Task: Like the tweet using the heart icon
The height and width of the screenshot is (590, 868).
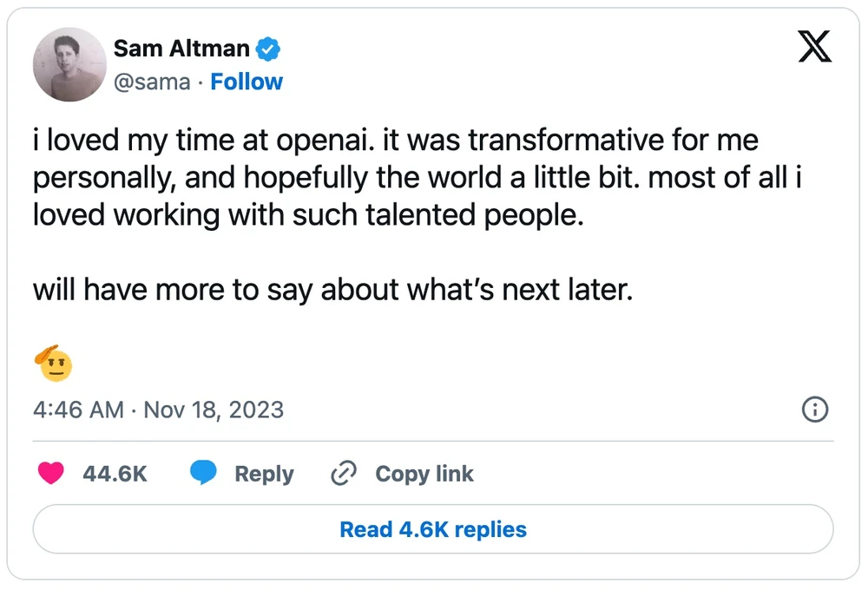Action: tap(52, 474)
